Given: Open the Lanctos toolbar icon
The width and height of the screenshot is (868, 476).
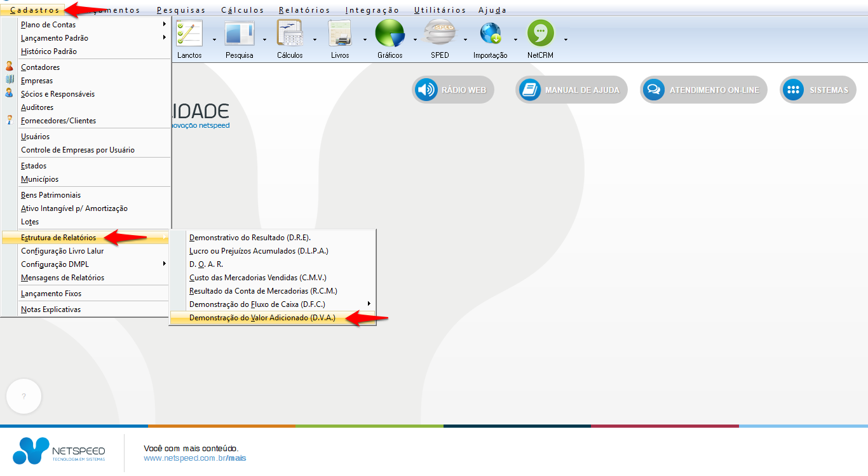Looking at the screenshot, I should tap(189, 34).
